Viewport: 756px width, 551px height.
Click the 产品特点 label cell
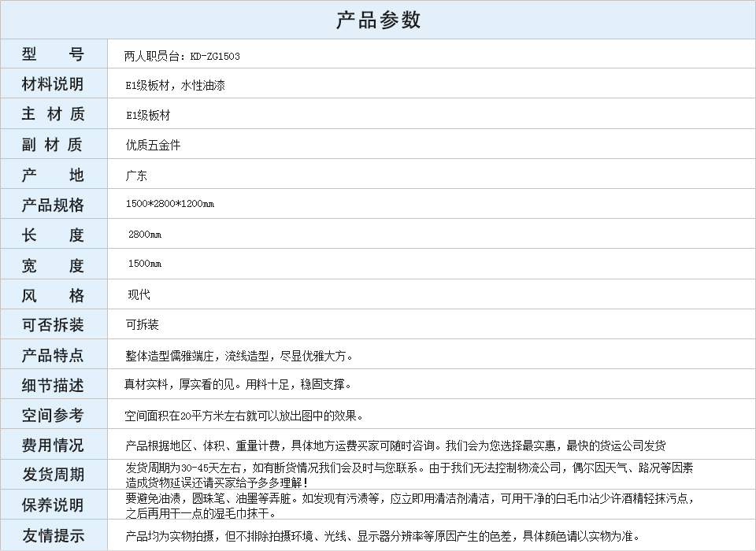click(53, 355)
